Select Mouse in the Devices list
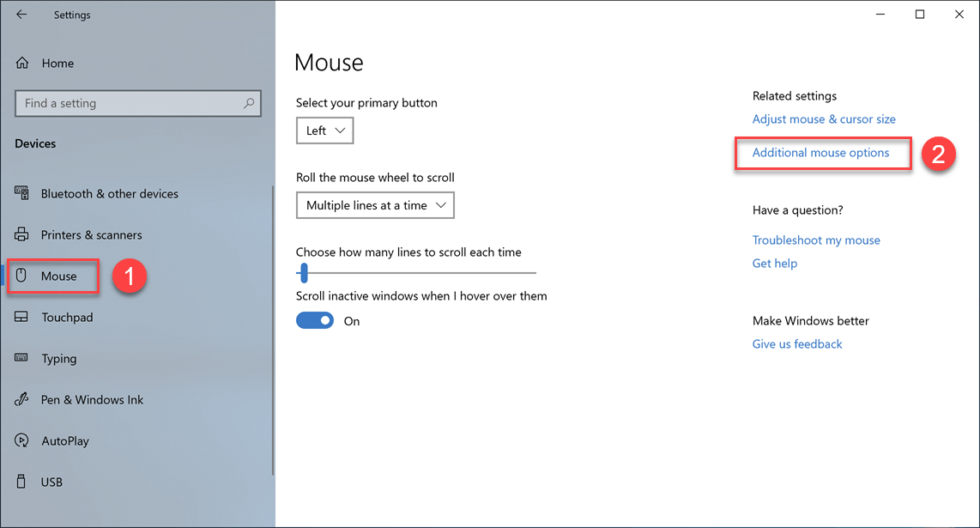The height and width of the screenshot is (528, 980). 58,276
